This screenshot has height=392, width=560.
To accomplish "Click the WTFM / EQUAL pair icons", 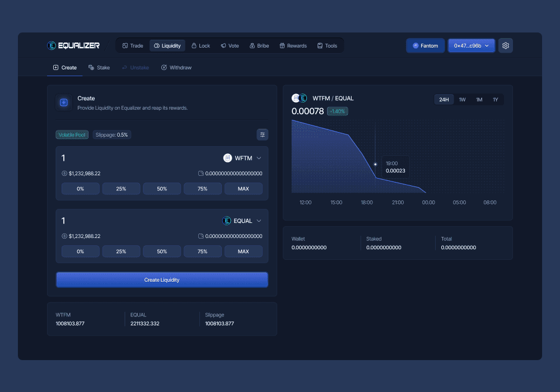I will coord(299,98).
